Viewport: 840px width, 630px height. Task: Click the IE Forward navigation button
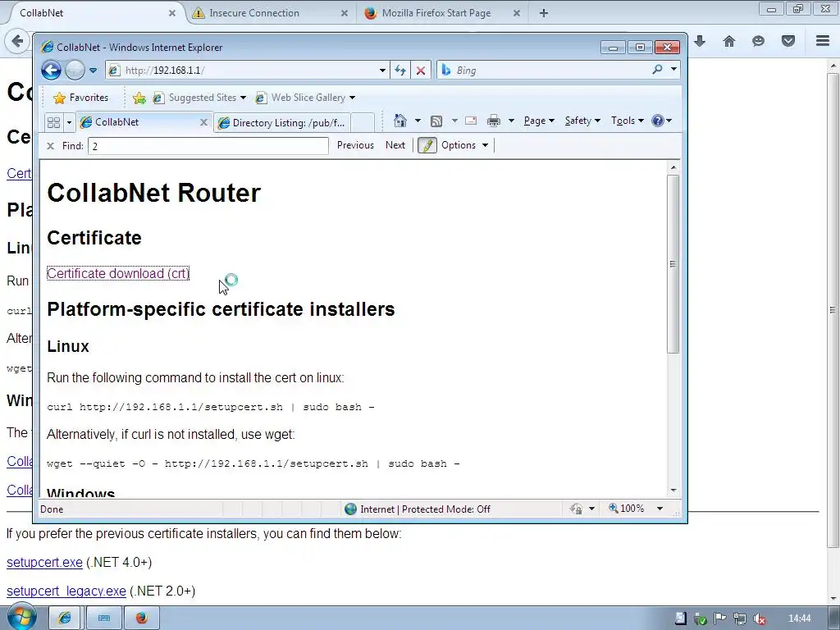coord(75,71)
